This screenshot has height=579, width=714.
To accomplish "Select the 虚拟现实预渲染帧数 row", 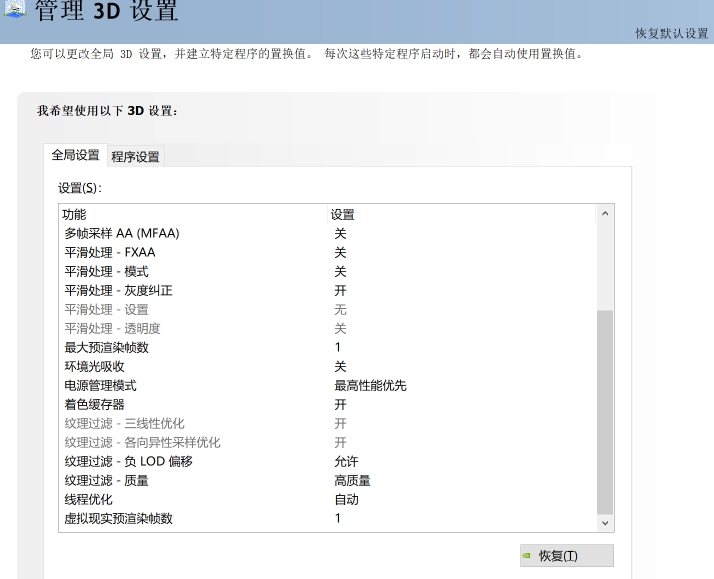I will point(328,518).
